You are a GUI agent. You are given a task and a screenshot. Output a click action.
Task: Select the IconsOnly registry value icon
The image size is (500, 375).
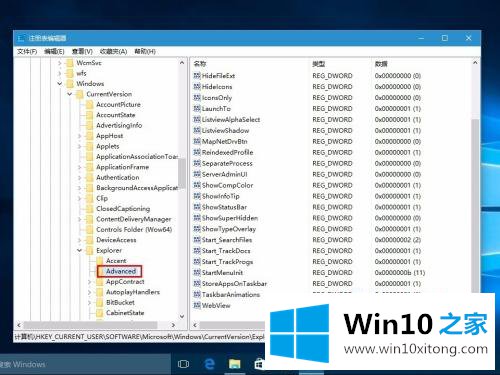[197, 98]
